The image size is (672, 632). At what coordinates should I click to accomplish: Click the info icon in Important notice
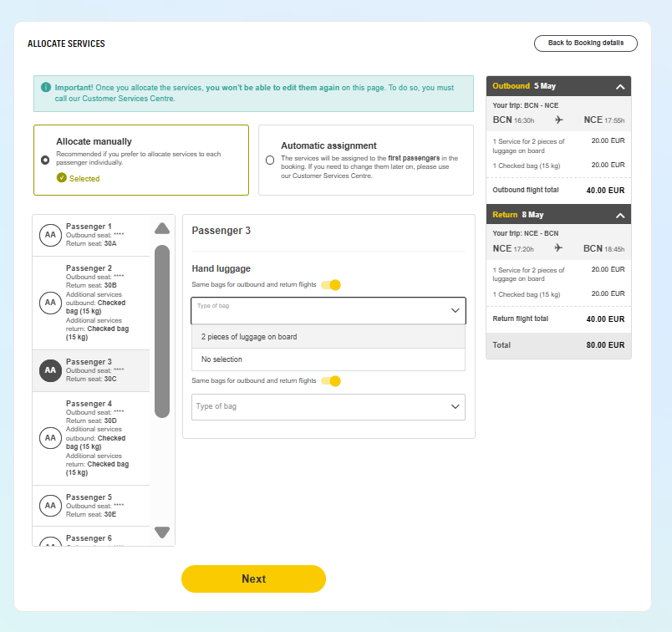47,87
